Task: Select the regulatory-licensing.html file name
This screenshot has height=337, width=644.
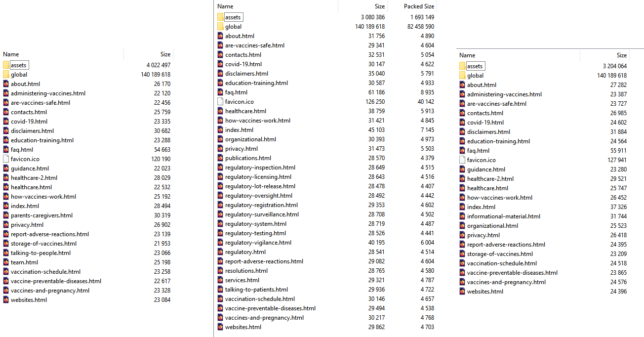Action: click(258, 177)
